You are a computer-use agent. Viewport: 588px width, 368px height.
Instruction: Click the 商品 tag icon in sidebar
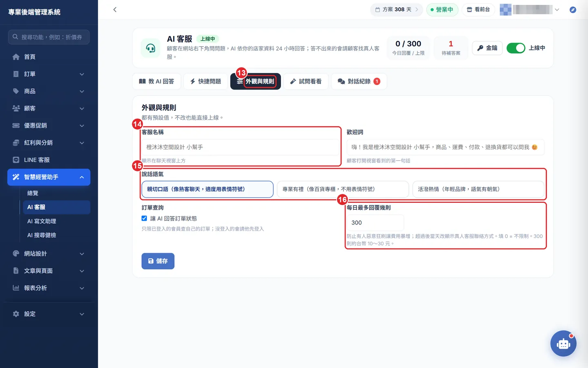coord(16,91)
